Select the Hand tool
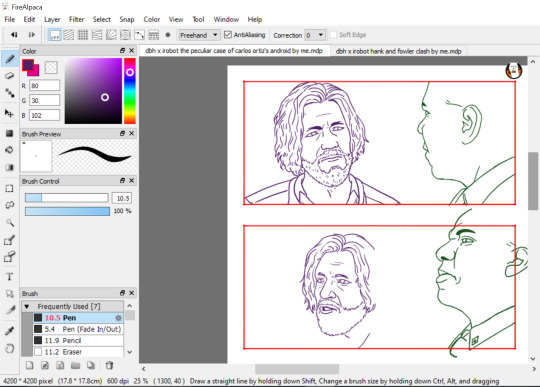This screenshot has width=540, height=387. (10, 348)
